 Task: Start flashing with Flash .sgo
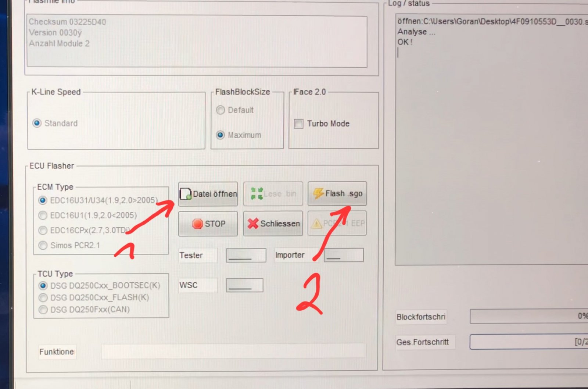point(337,193)
